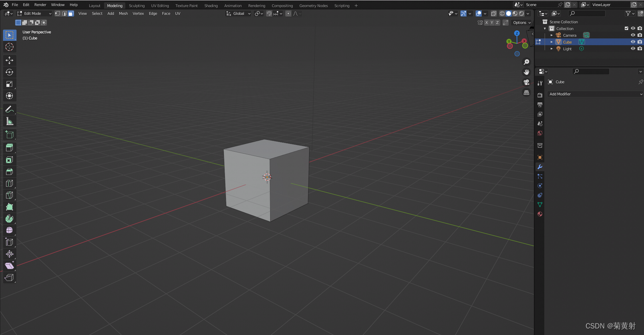This screenshot has width=644, height=335.
Task: Expand the Cube tree item
Action: click(551, 42)
